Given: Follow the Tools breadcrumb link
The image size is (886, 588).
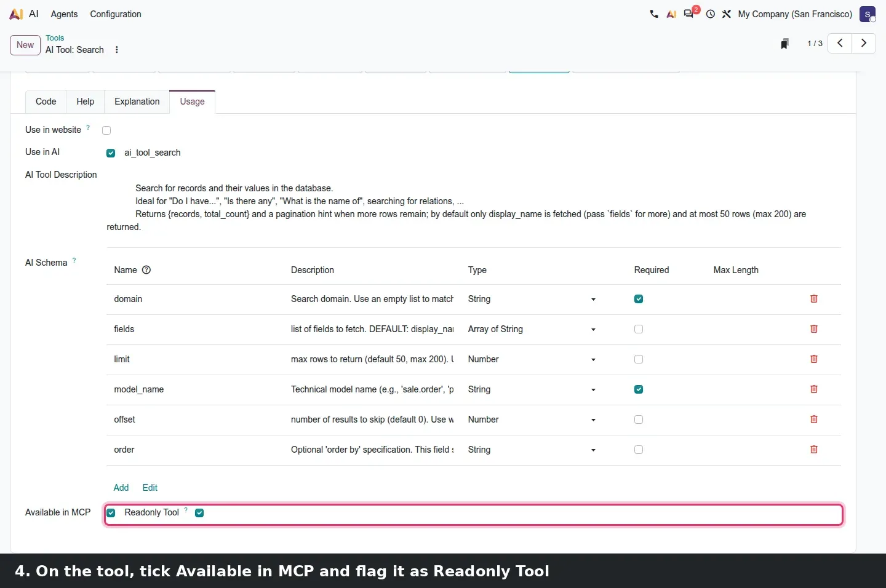Looking at the screenshot, I should (55, 38).
